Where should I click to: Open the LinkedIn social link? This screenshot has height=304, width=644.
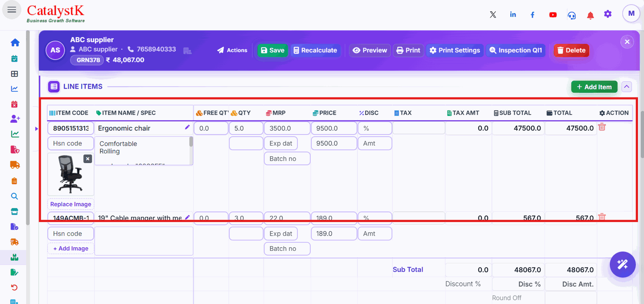[513, 14]
